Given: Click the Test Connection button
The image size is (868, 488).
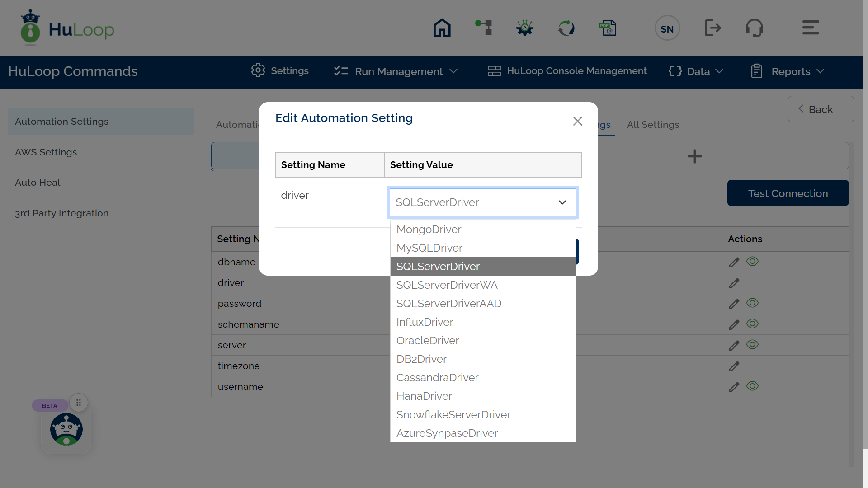Looking at the screenshot, I should (x=788, y=193).
